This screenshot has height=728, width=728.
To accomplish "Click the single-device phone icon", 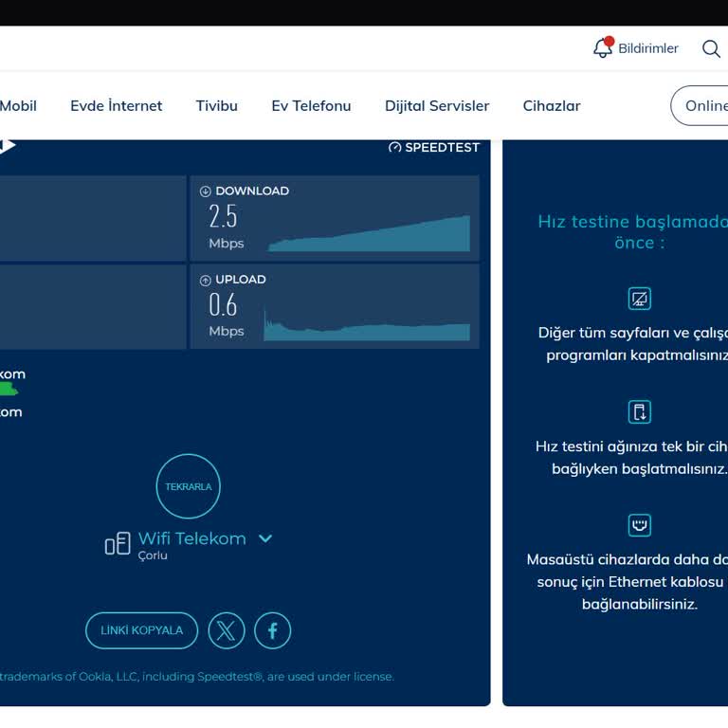I will click(639, 411).
